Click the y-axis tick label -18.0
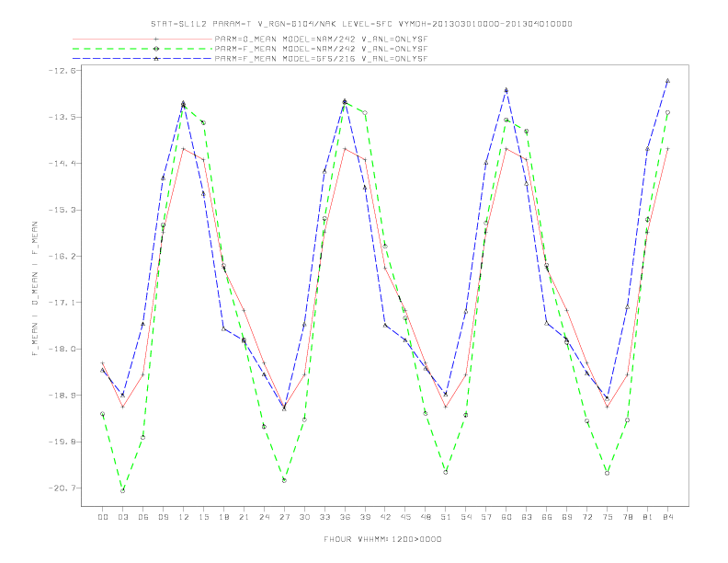 [x=62, y=349]
